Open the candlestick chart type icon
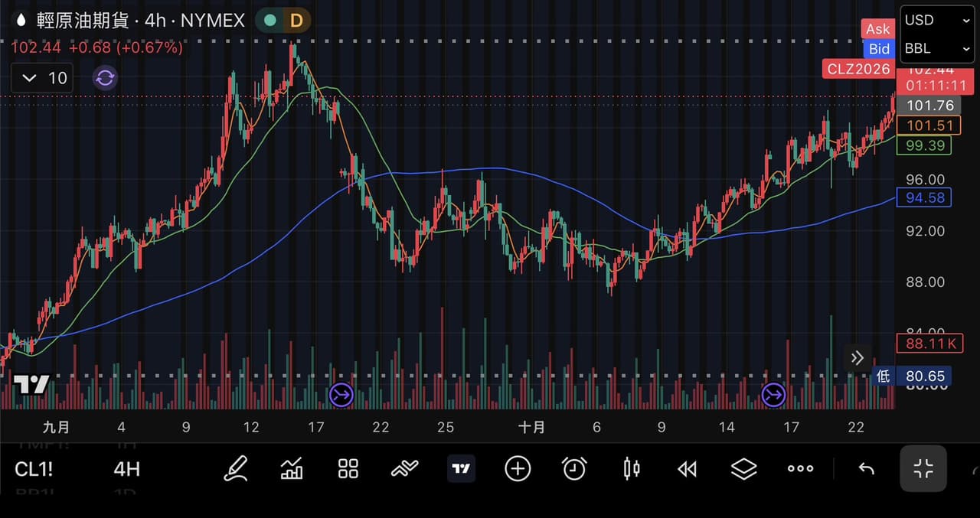The image size is (980, 518). click(632, 468)
